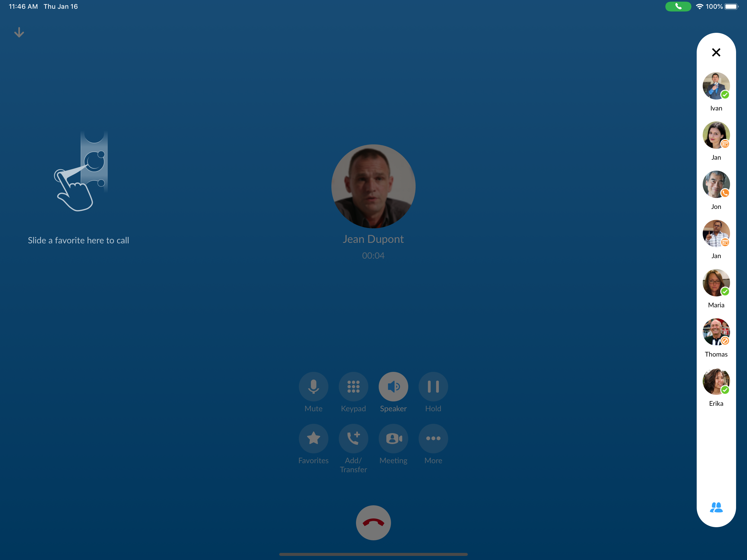The image size is (747, 560).
Task: Click the 'Maria' name label
Action: coord(716,305)
